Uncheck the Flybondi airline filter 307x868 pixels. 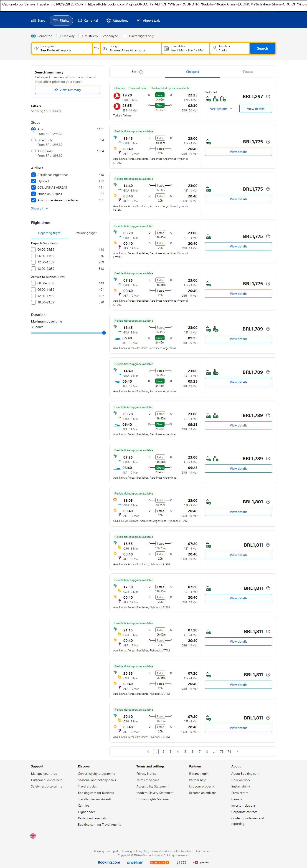pos(33,181)
